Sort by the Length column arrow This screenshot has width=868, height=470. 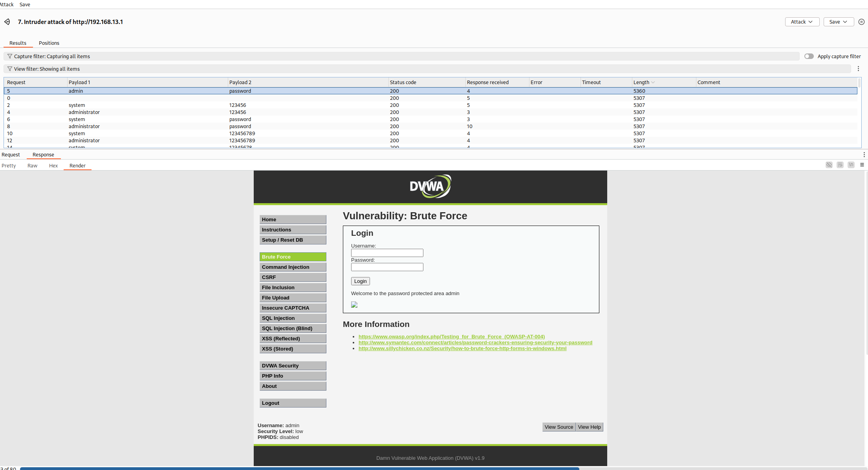click(653, 82)
